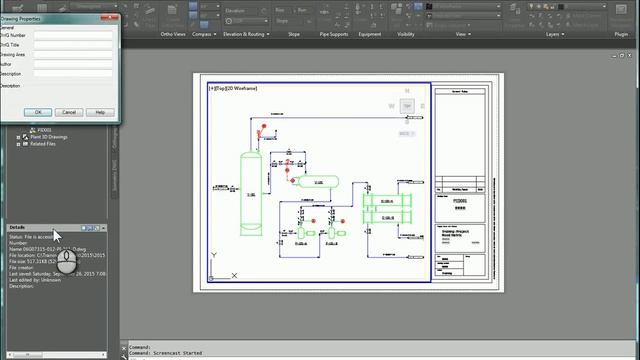Expand the Plant 3D Drawings tree node
This screenshot has height=360, width=640.
18,138
